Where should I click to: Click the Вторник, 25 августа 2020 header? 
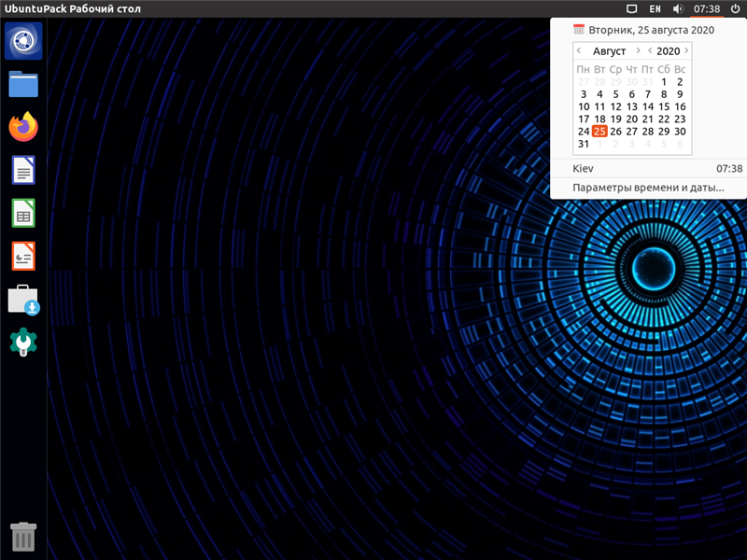pyautogui.click(x=651, y=30)
